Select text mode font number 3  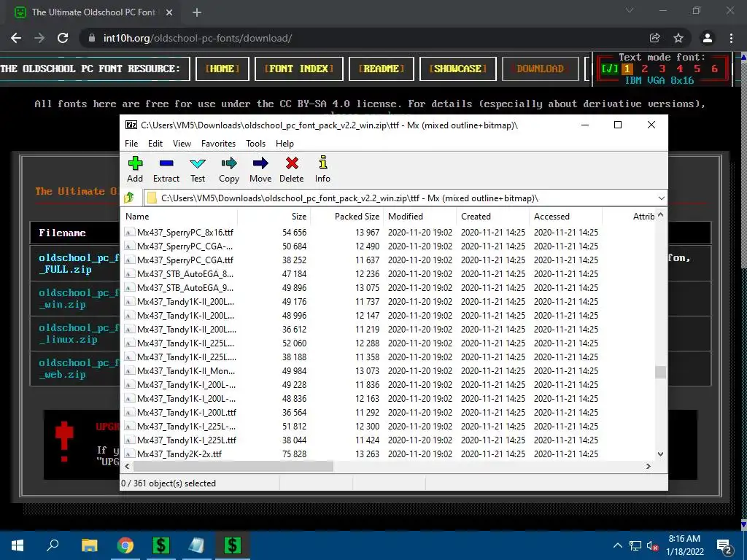(662, 69)
